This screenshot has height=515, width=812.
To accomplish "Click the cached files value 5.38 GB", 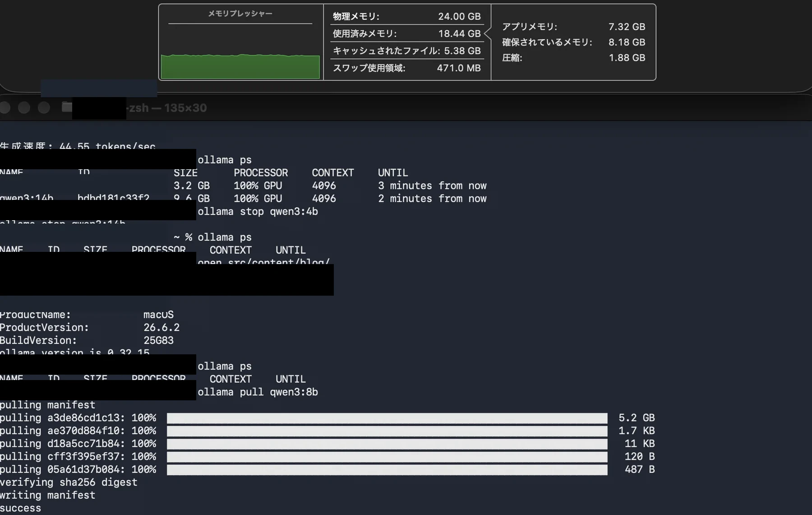I will point(462,51).
